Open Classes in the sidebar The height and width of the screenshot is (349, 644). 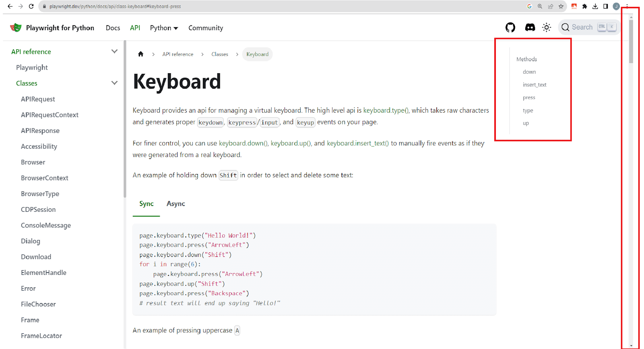click(27, 83)
